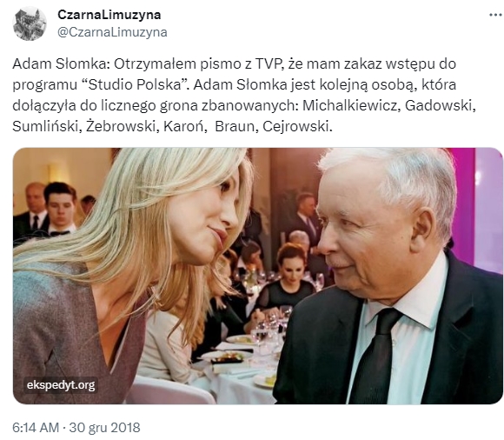504x440 pixels.
Task: Click the ekspedyt.org badge on the photo
Action: point(61,385)
